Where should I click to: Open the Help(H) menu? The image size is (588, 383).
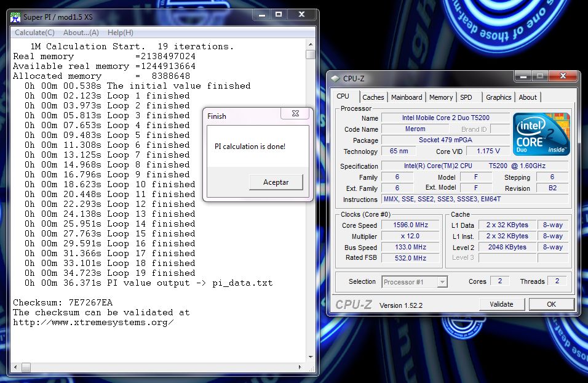point(121,33)
